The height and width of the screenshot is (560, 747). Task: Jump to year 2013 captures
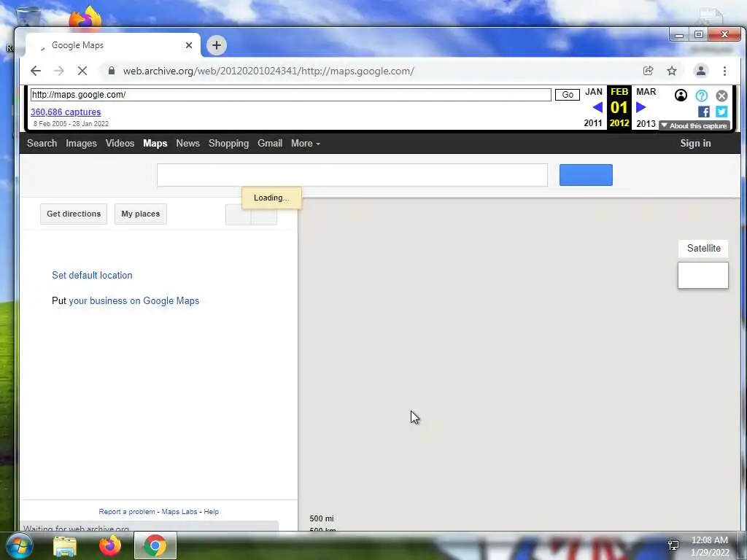pyautogui.click(x=646, y=123)
